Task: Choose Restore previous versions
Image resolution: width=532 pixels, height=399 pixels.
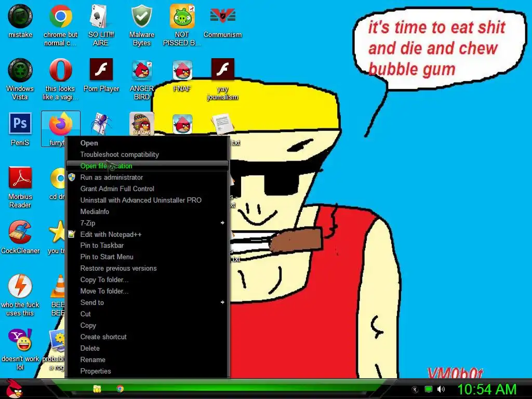Action: tap(148, 268)
